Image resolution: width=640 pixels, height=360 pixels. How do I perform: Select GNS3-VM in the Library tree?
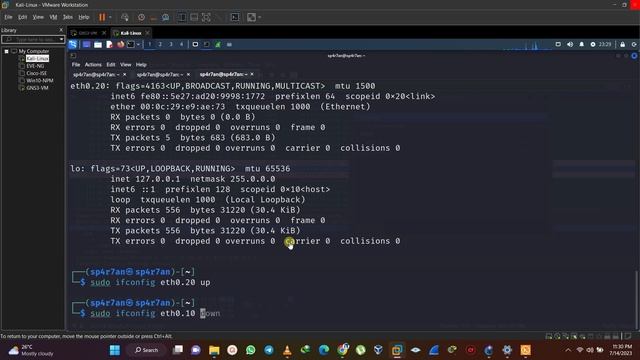[37, 88]
